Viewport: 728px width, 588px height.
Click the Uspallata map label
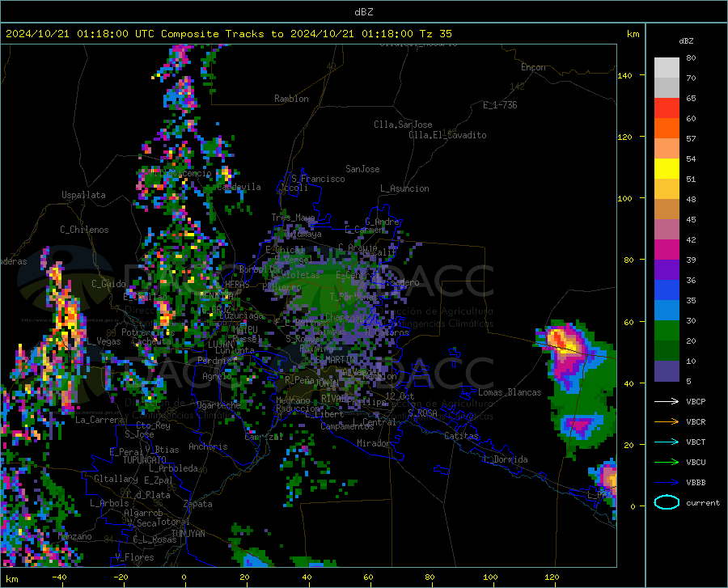coord(83,195)
